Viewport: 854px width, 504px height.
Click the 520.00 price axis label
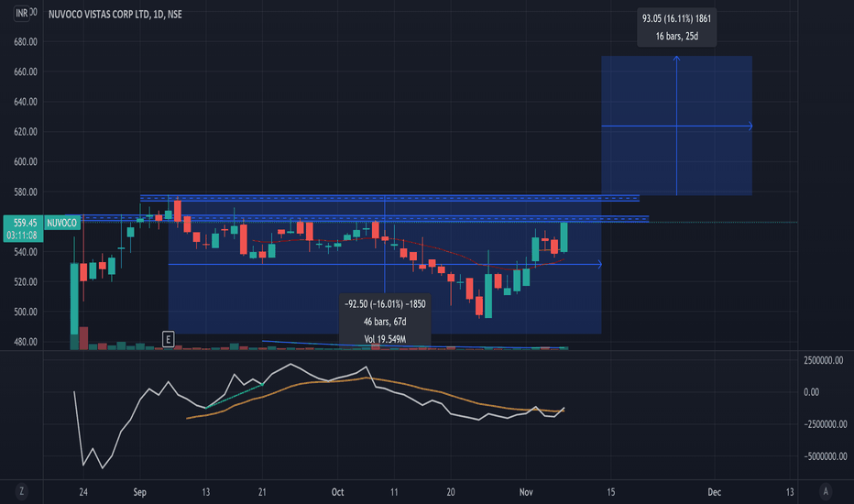[26, 281]
